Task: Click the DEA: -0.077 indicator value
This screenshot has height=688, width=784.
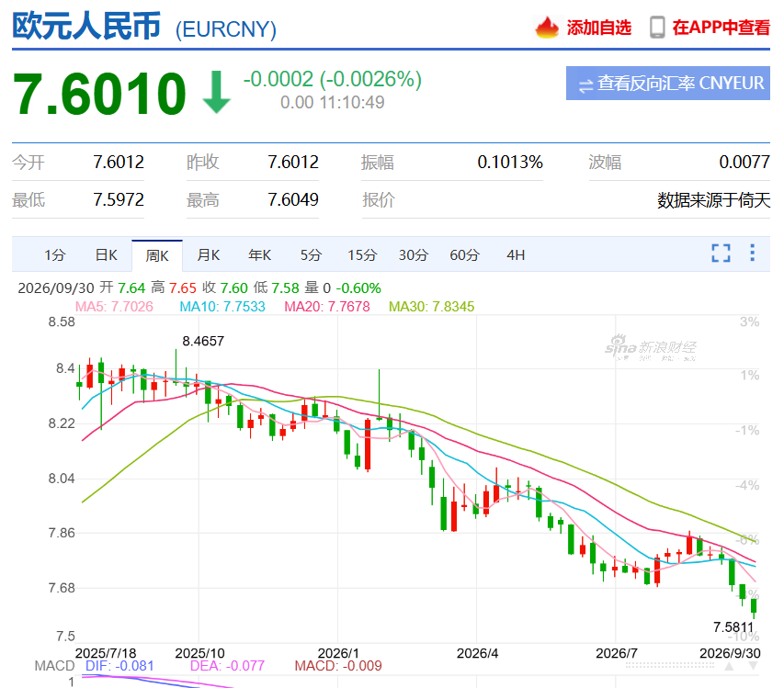Action: click(227, 666)
